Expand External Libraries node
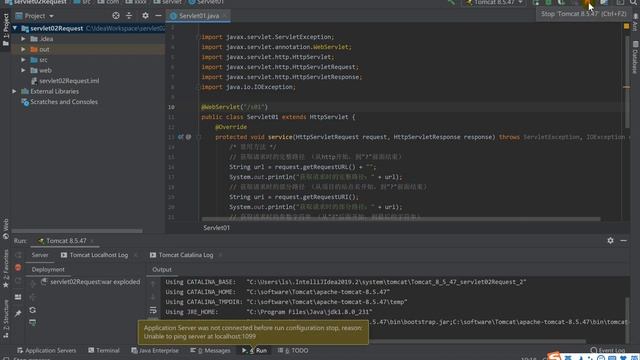Viewport: 640px width, 360px height. 14,91
